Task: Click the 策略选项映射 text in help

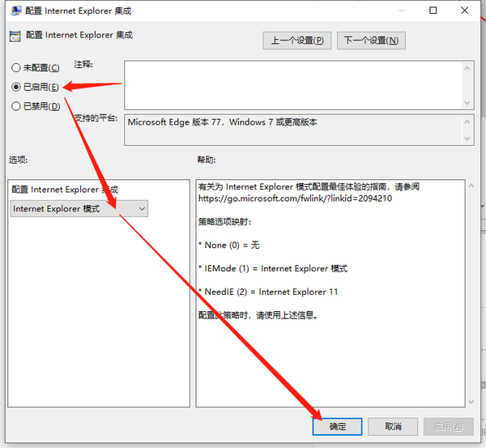Action: [x=224, y=222]
